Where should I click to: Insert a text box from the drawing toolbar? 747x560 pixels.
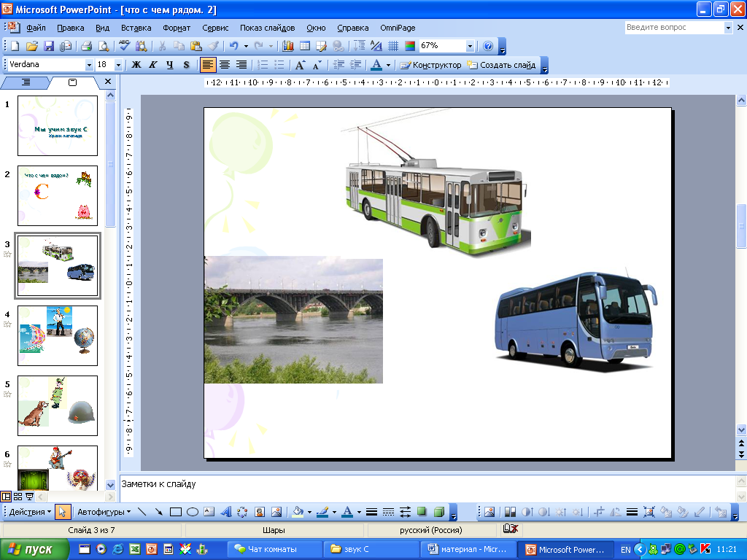coord(209,512)
